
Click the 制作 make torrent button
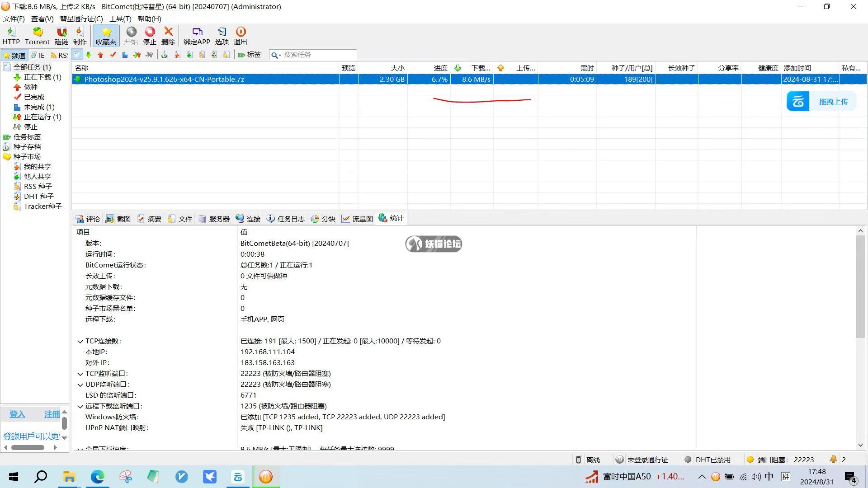pos(80,36)
